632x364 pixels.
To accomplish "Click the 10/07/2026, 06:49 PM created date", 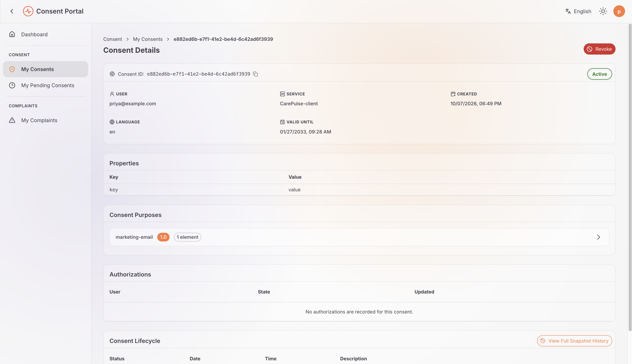I will [x=476, y=104].
